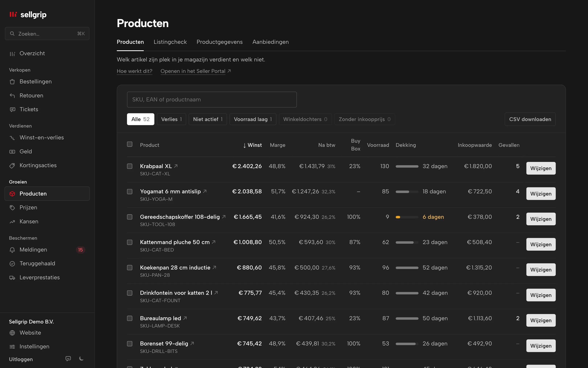Viewport: 588px width, 368px height.
Task: Click the CSV downloaden button
Action: (x=530, y=119)
